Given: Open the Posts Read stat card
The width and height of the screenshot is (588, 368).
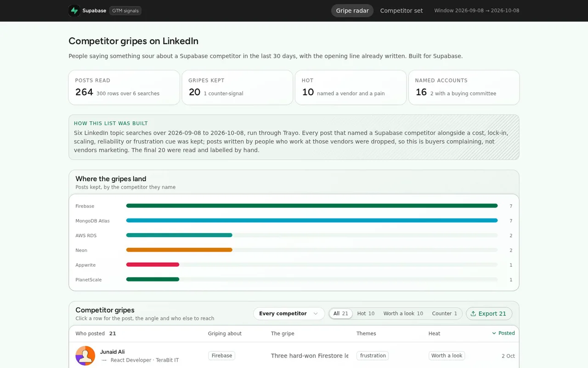Looking at the screenshot, I should 124,87.
